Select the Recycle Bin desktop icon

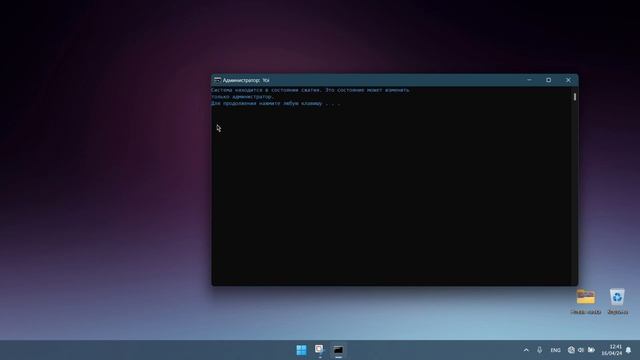point(618,302)
